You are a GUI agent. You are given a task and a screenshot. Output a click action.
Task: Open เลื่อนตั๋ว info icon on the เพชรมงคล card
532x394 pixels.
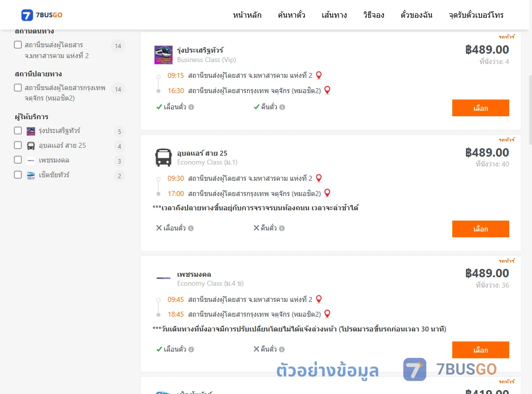click(x=191, y=349)
